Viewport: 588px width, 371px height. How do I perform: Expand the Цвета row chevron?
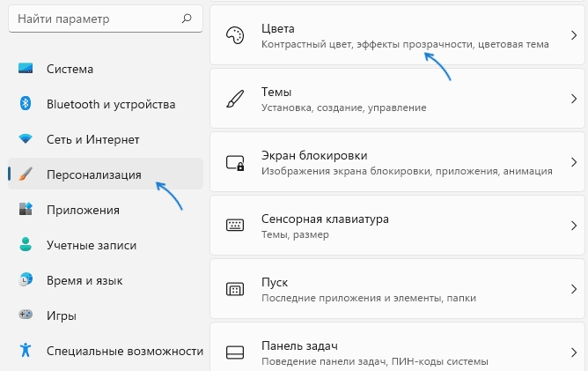click(573, 35)
